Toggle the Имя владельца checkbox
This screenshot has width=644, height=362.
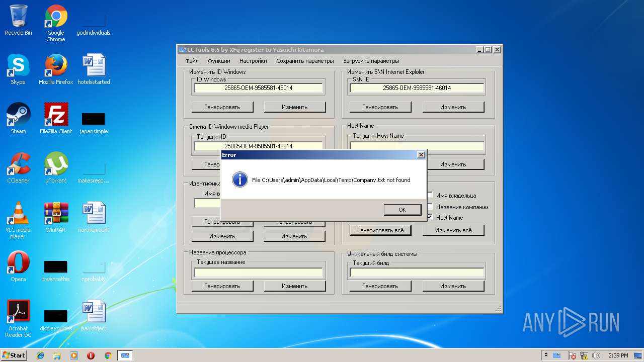click(x=430, y=196)
